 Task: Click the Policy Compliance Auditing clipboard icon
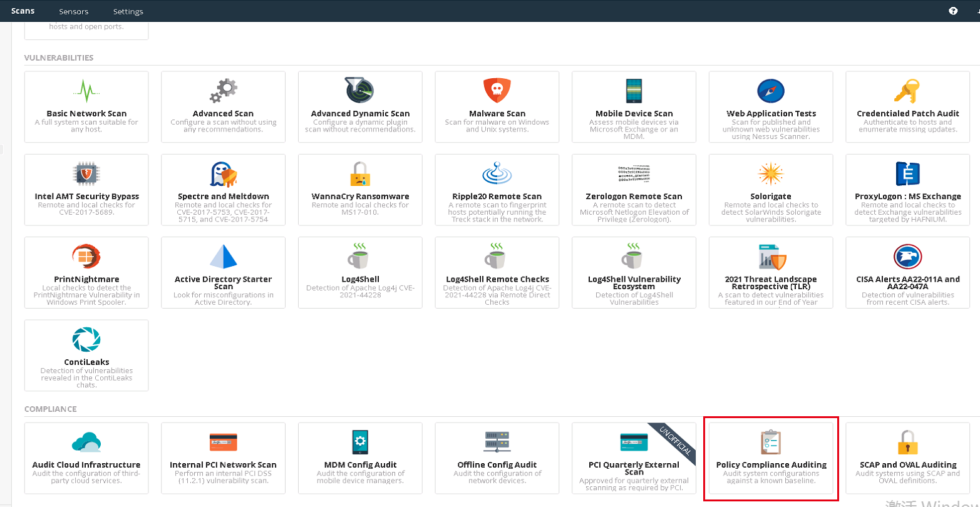click(771, 442)
